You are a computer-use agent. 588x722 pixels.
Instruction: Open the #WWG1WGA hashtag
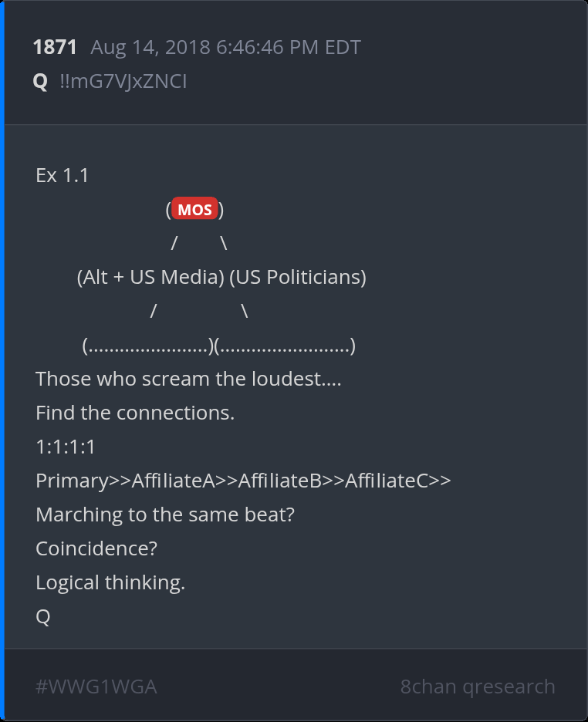(x=96, y=687)
